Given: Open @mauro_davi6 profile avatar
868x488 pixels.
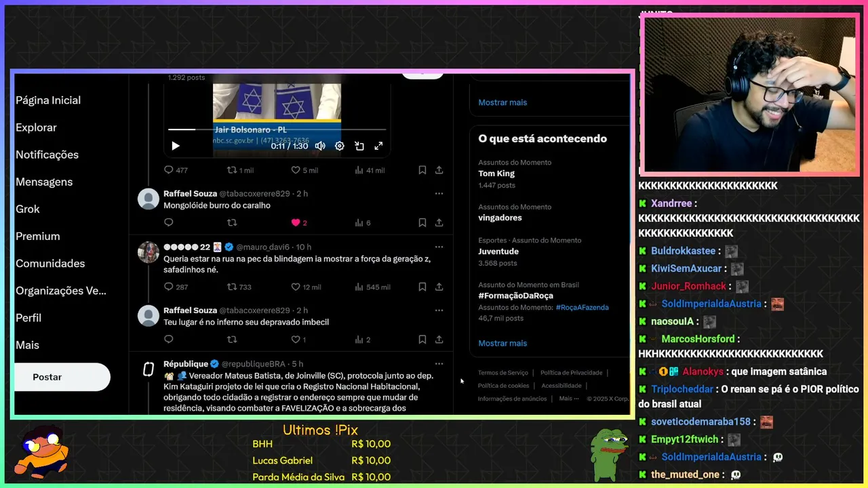Looking at the screenshot, I should pyautogui.click(x=149, y=252).
